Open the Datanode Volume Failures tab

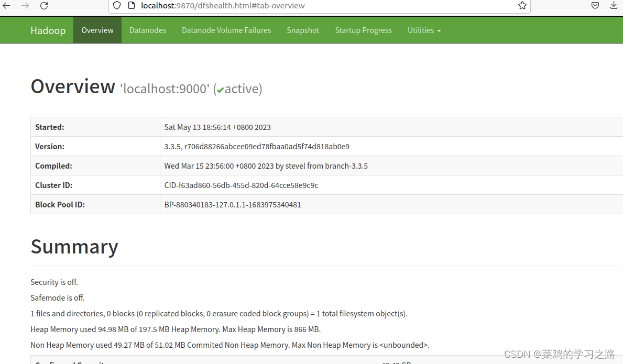pos(226,30)
